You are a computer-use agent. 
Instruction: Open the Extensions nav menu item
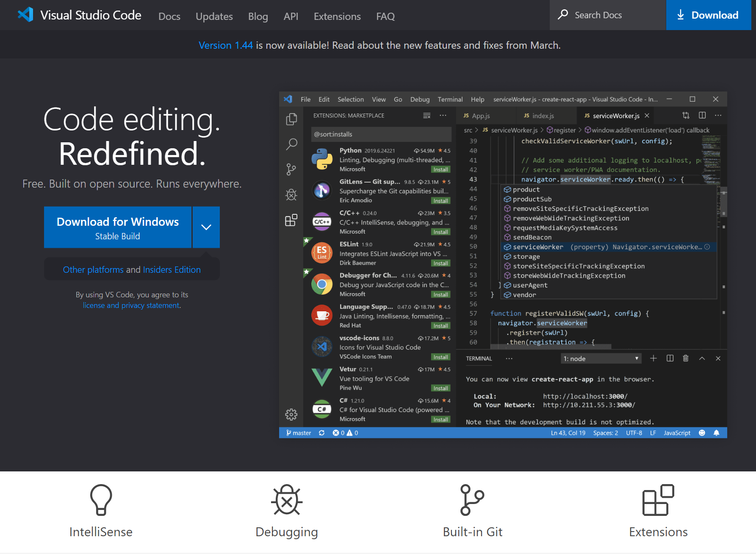(x=337, y=17)
